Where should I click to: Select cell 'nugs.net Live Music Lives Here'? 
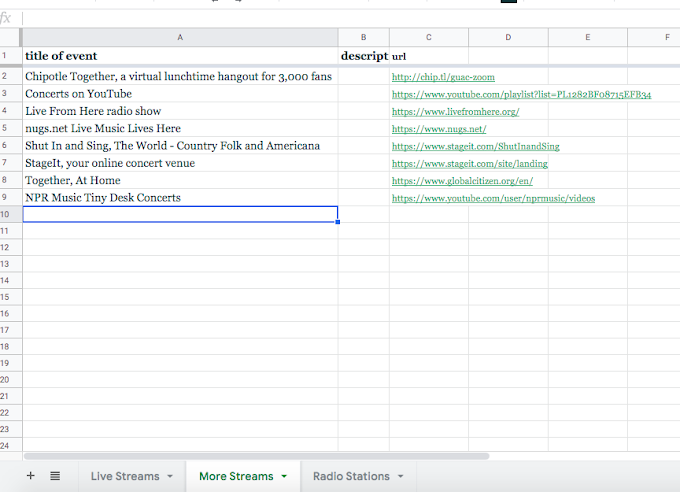(180, 128)
